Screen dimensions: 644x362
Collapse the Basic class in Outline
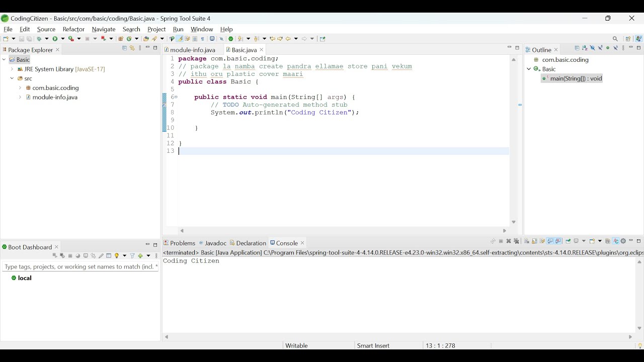coord(529,69)
